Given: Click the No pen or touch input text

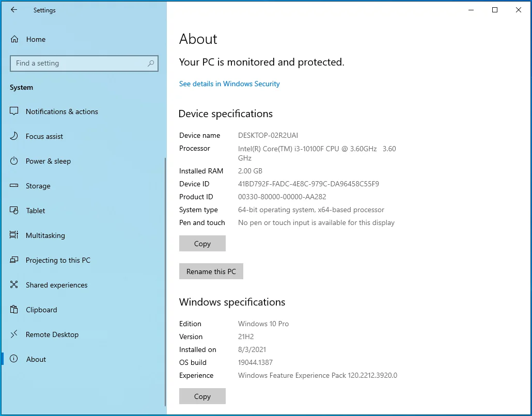Looking at the screenshot, I should (x=316, y=222).
